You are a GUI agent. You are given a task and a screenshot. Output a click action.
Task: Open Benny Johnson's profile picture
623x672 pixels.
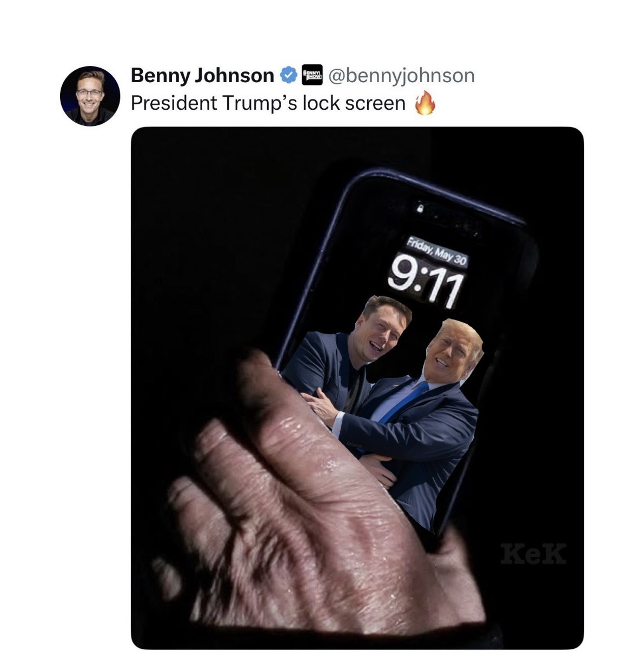coord(90,96)
